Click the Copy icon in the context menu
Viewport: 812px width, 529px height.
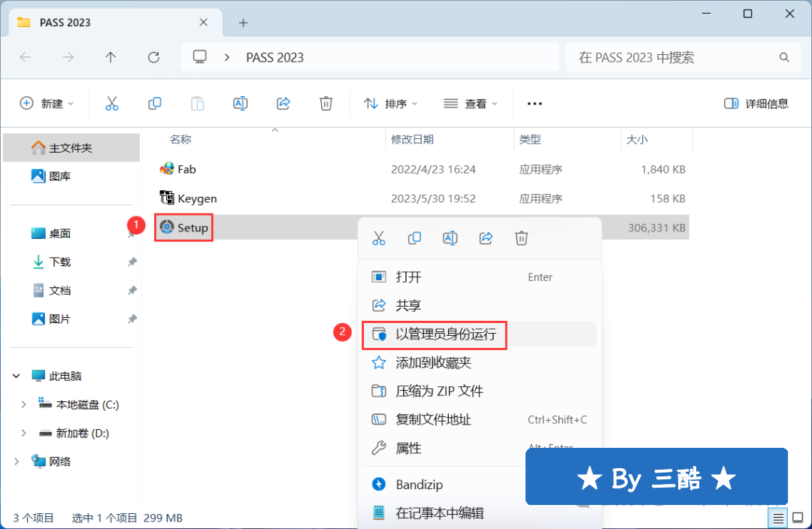414,238
